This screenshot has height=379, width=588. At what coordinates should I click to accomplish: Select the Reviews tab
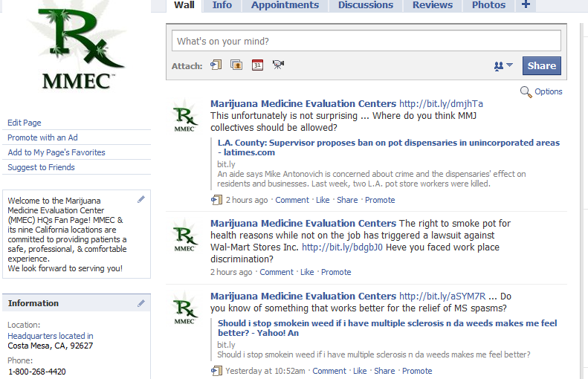[433, 5]
